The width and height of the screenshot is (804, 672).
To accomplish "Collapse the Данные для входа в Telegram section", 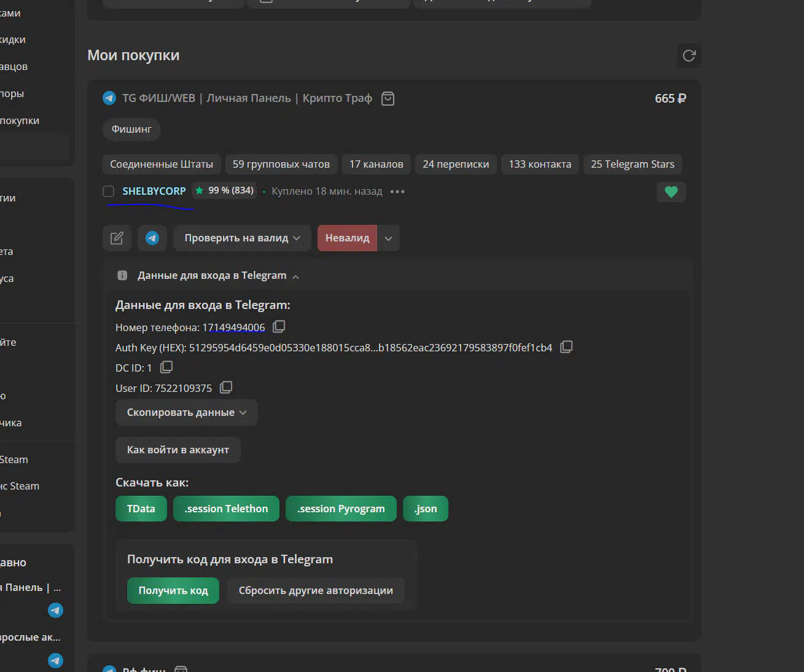I will coord(218,276).
